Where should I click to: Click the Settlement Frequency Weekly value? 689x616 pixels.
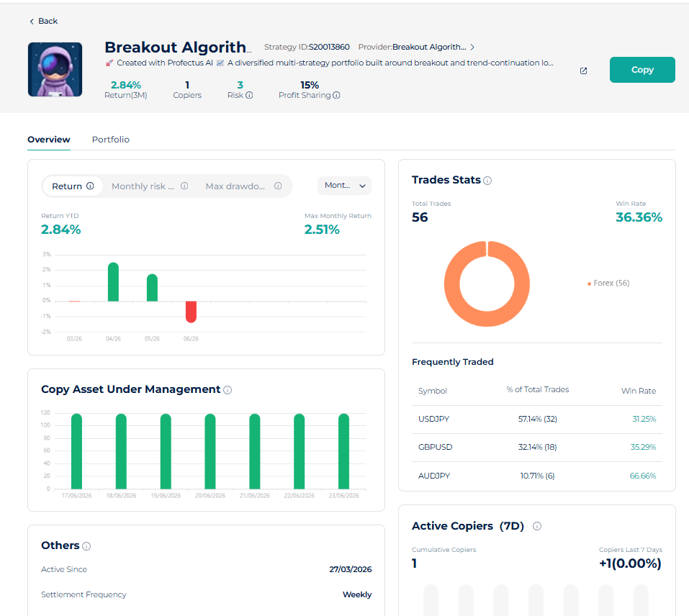(357, 594)
